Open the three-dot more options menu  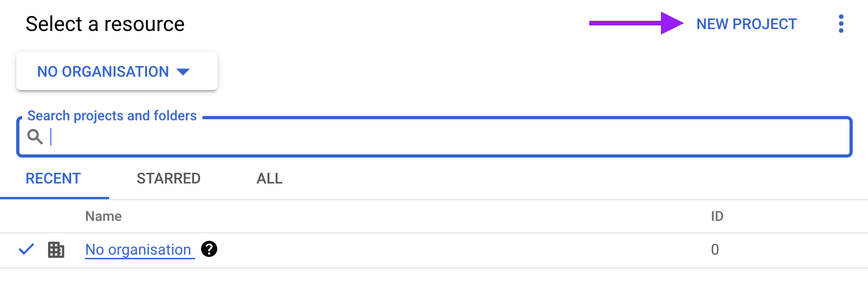841,24
